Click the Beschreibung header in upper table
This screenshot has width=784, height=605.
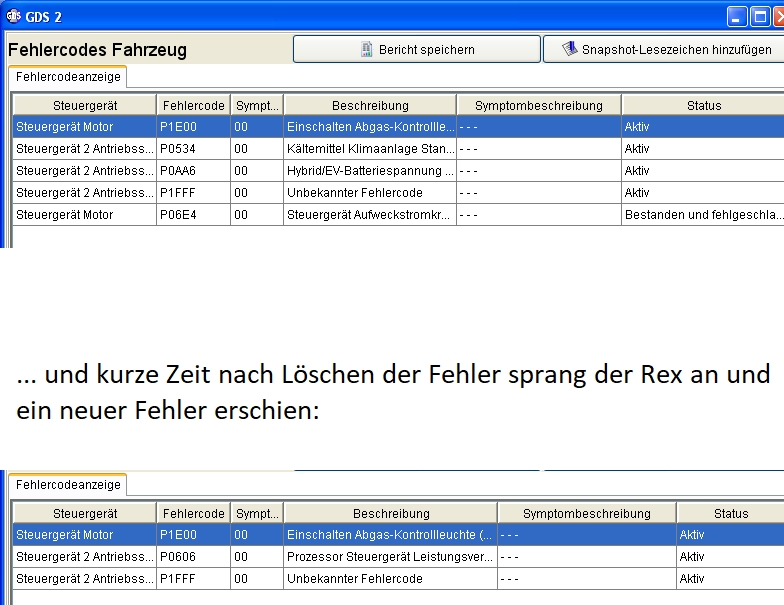click(x=370, y=105)
